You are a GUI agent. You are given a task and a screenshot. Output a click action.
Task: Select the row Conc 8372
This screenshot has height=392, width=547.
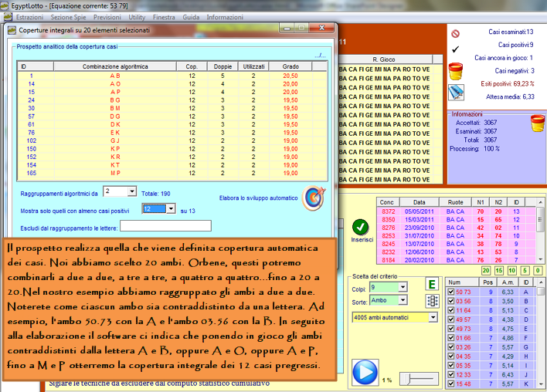pos(457,211)
